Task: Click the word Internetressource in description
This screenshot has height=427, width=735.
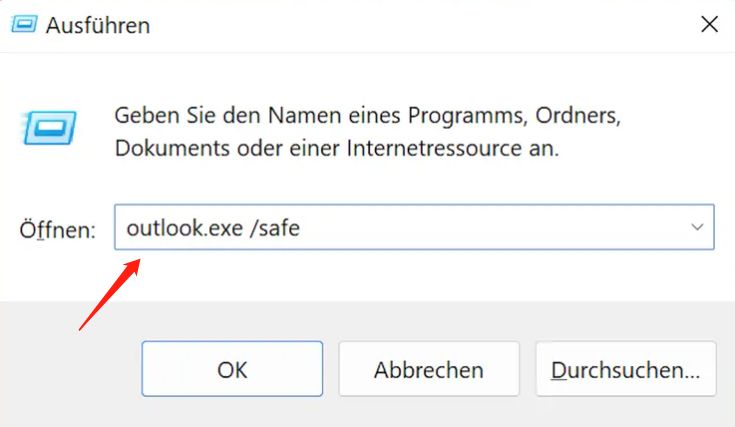Action: (434, 148)
